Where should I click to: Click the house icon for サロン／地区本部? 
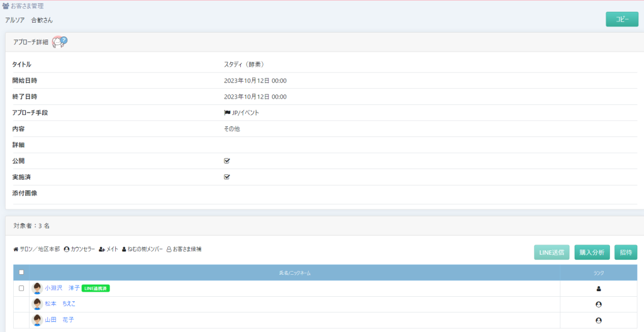(x=16, y=250)
